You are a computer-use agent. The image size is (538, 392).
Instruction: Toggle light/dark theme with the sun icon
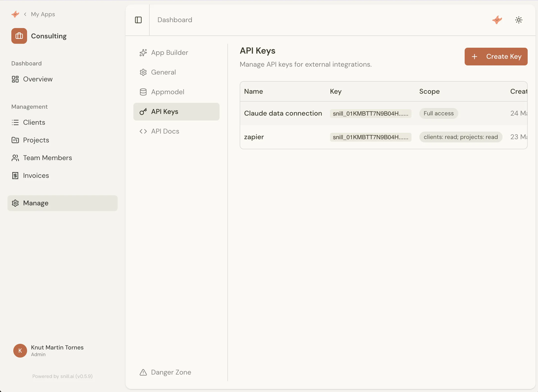(x=519, y=20)
